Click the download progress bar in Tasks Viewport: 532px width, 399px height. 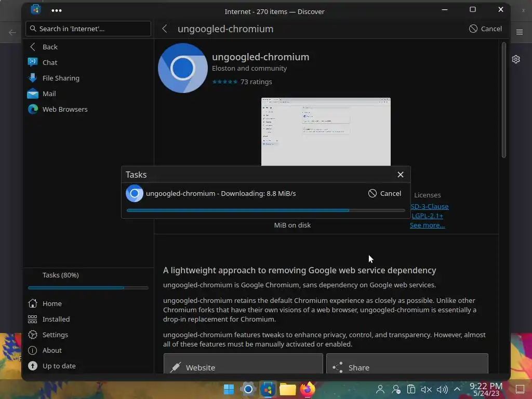(265, 210)
